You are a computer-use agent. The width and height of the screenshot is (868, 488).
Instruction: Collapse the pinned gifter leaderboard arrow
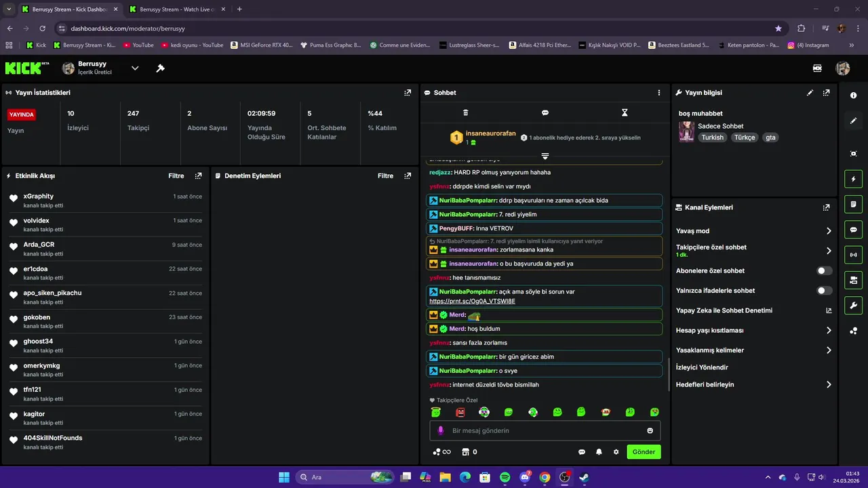pyautogui.click(x=545, y=156)
